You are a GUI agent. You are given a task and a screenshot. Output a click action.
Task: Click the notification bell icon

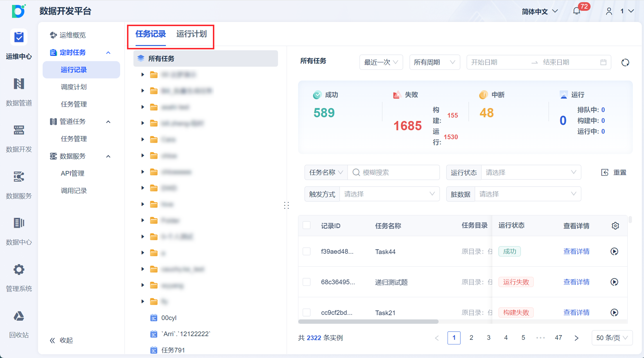pyautogui.click(x=576, y=11)
